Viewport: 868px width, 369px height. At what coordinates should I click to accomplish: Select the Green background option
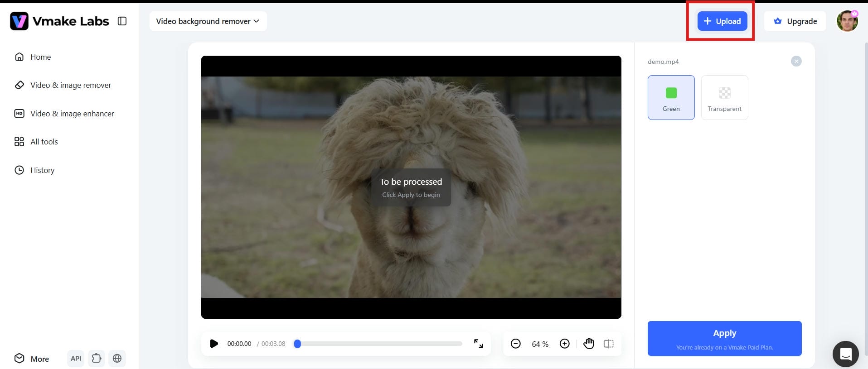pyautogui.click(x=671, y=97)
